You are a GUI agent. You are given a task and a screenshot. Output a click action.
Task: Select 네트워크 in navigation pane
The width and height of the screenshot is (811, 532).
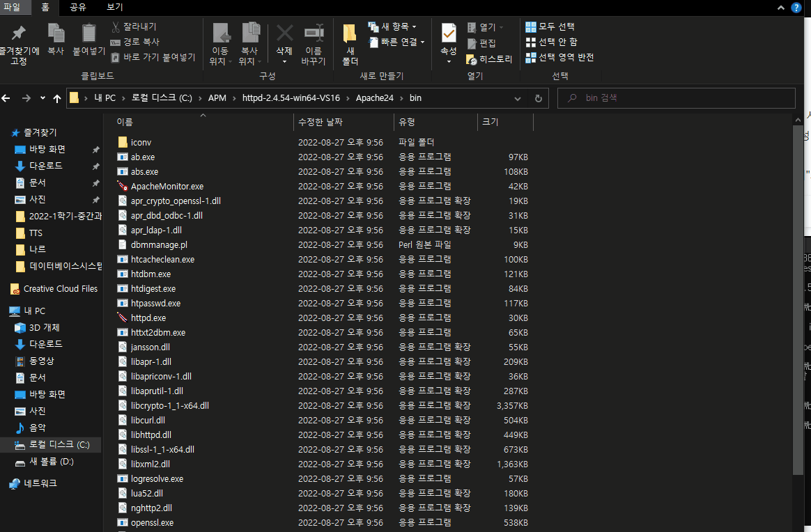[x=33, y=483]
